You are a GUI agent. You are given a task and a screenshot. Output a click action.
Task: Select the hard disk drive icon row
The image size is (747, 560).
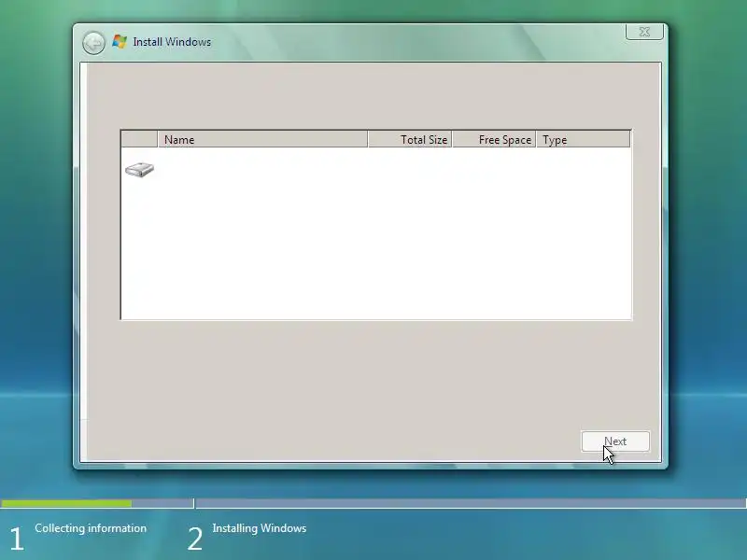tap(376, 170)
